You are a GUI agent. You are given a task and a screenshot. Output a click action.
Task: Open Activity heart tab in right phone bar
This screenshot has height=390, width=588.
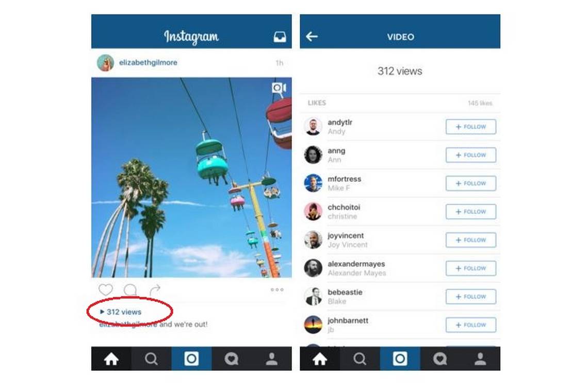(440, 359)
